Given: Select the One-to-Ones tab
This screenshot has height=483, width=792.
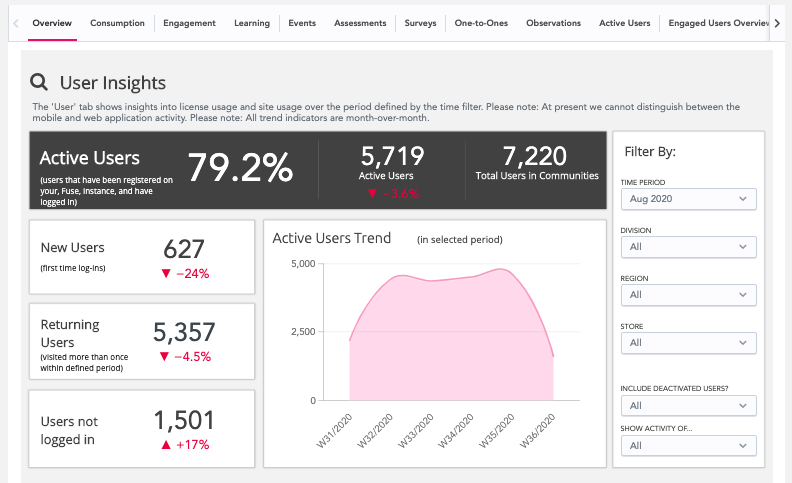Looking at the screenshot, I should [x=481, y=23].
